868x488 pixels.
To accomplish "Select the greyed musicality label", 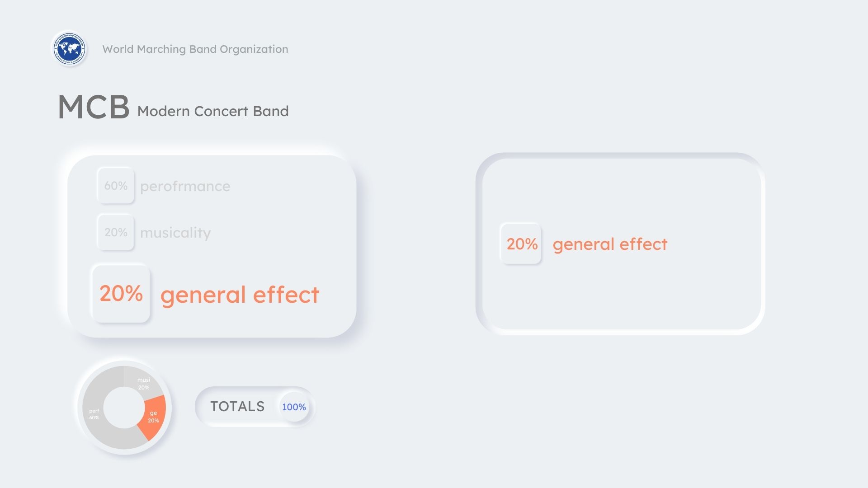I will [x=175, y=233].
